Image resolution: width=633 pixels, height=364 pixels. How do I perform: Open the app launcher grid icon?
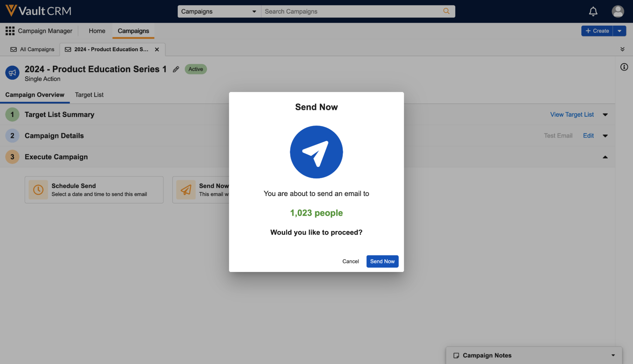(x=10, y=31)
